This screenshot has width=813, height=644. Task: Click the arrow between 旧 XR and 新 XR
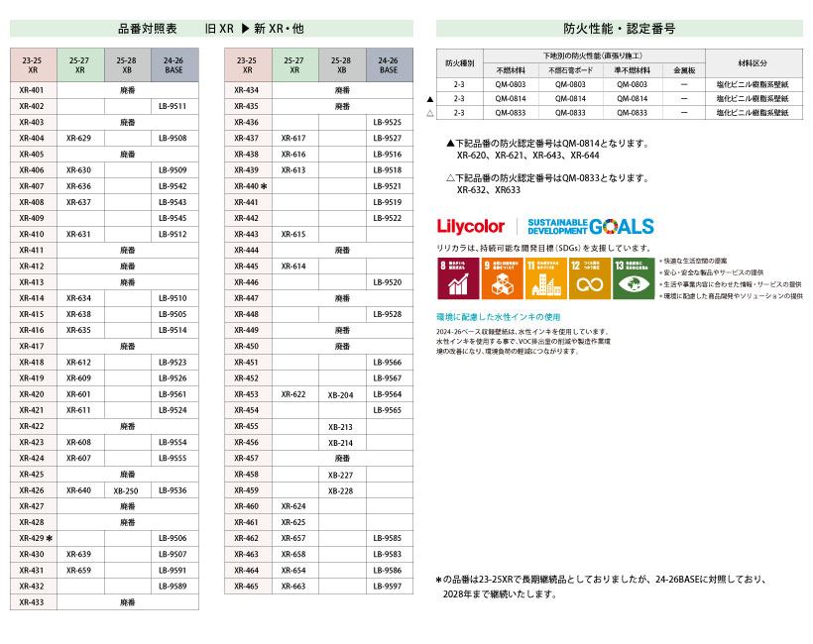(245, 29)
